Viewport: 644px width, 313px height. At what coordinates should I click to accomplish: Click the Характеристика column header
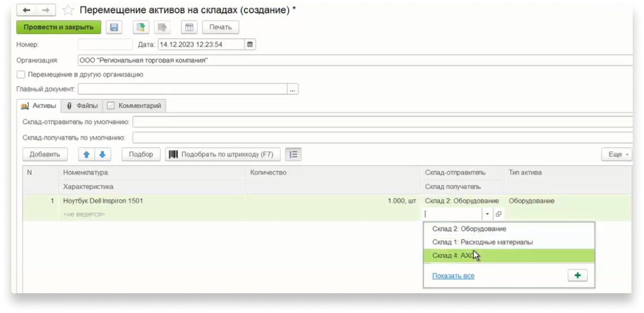[x=153, y=187]
